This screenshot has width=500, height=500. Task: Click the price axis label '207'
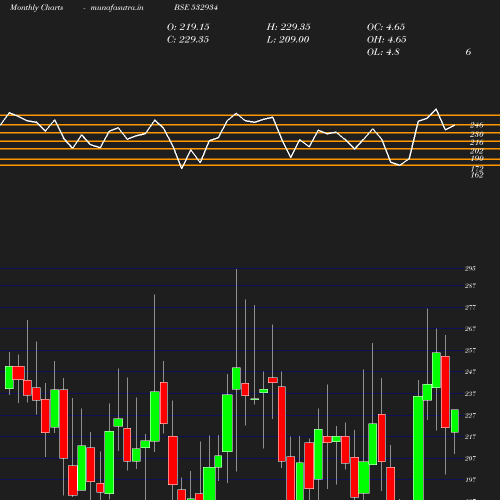coord(470,458)
